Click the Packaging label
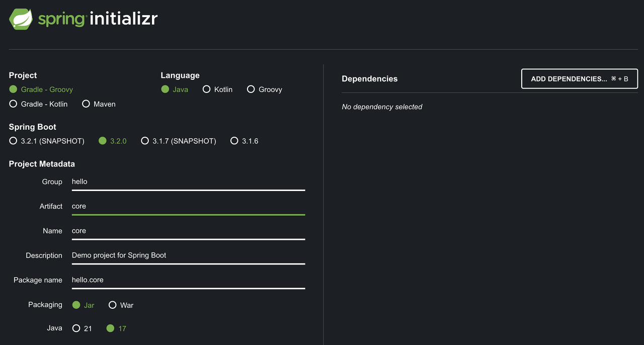 45,305
